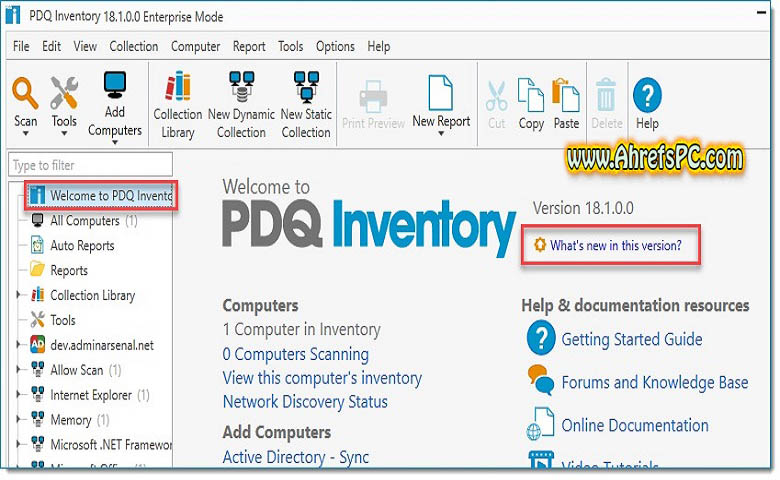
Task: Click the dev.adminarsenal.net AD icon
Action: click(37, 344)
